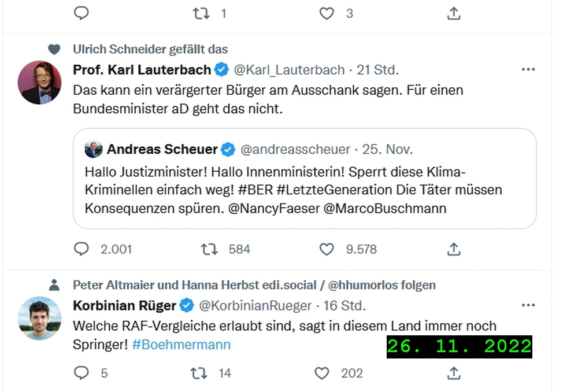Like Korbinian Rüger's tweet
The image size is (578, 392).
click(x=322, y=373)
